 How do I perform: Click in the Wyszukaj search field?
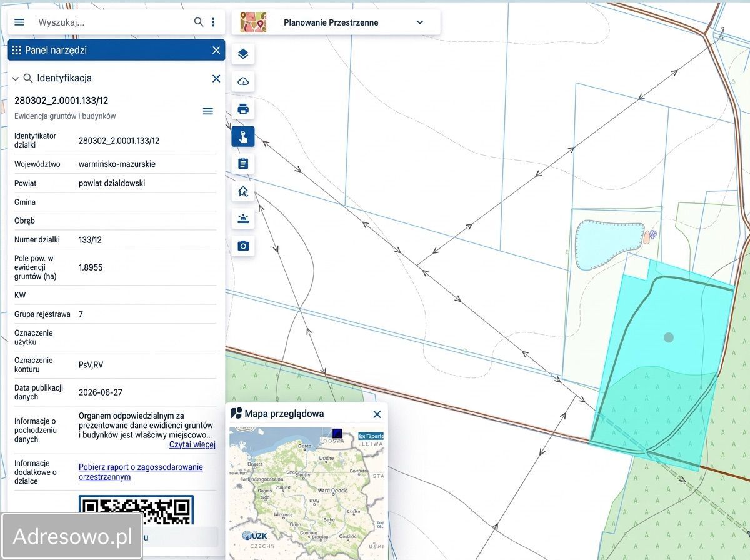click(112, 22)
